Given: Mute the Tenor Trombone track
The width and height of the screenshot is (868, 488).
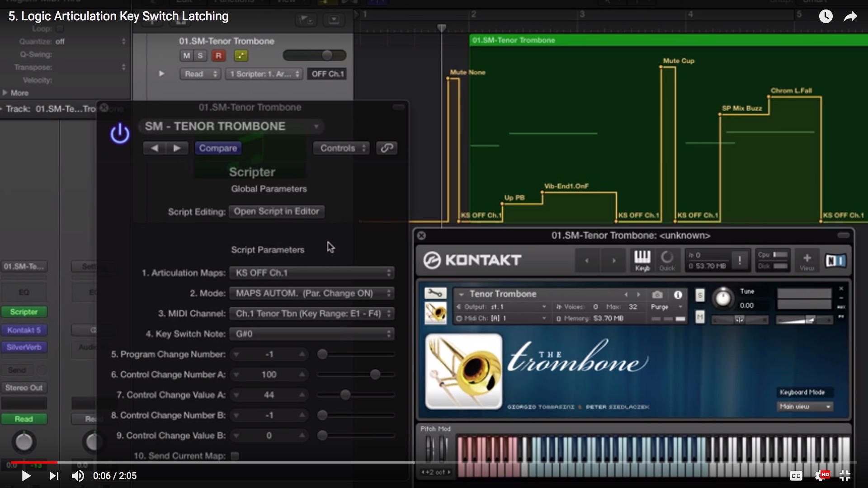Looking at the screenshot, I should pyautogui.click(x=186, y=56).
